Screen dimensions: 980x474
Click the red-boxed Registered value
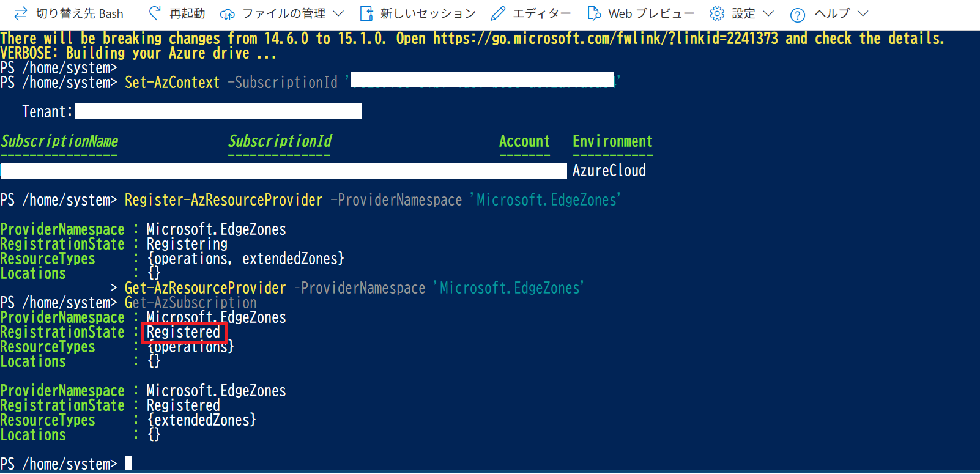tap(184, 332)
